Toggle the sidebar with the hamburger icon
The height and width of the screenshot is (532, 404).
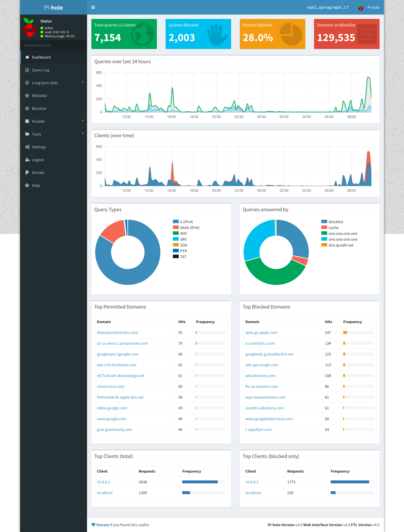pos(93,7)
